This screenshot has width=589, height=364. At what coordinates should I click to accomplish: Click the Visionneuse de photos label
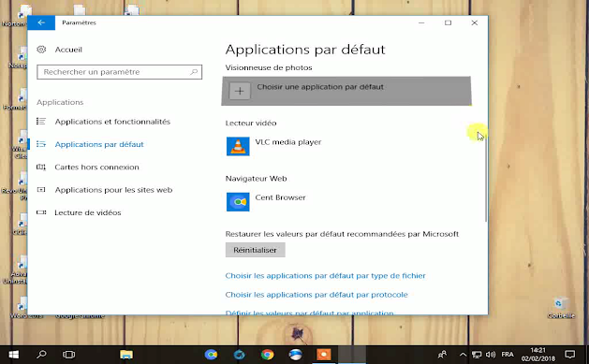point(269,67)
